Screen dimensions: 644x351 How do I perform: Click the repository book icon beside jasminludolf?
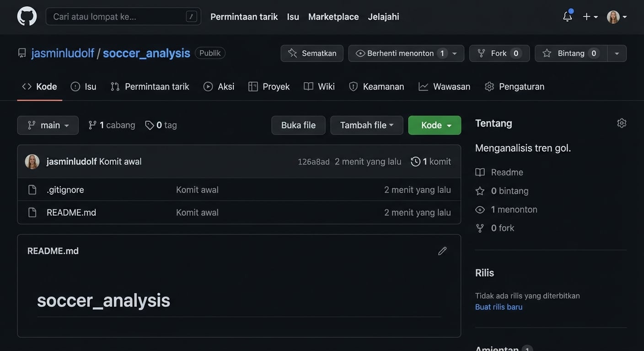click(x=22, y=53)
